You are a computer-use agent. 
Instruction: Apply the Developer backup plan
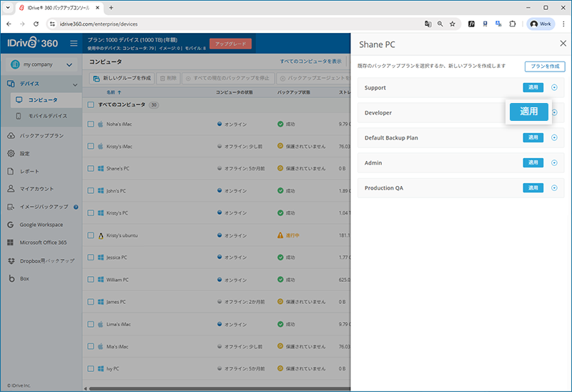(528, 112)
